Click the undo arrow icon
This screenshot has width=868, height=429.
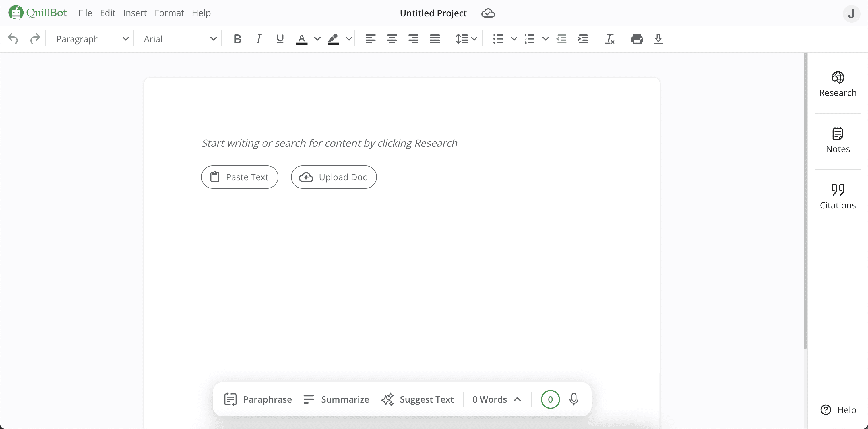13,39
